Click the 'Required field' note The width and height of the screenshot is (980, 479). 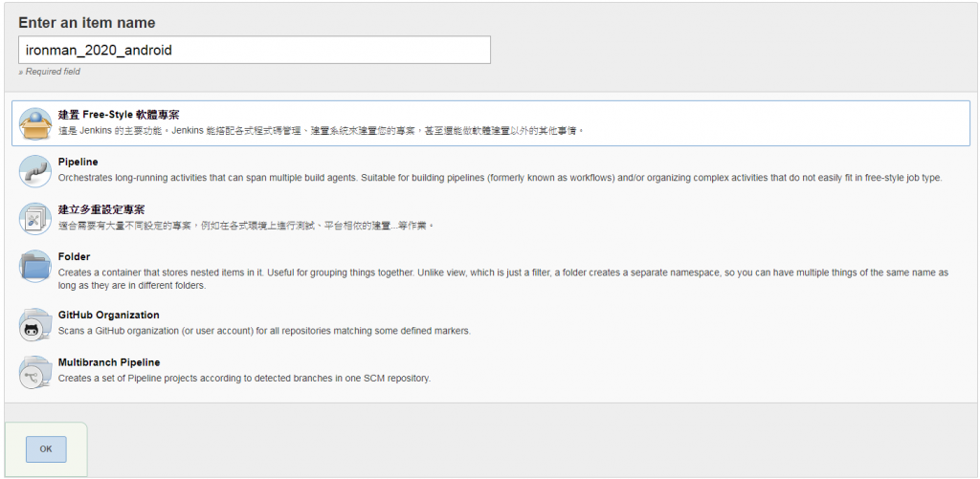(50, 72)
